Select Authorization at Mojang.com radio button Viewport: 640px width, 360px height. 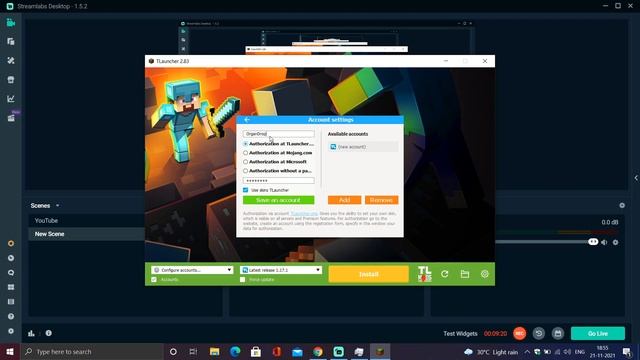tap(245, 153)
